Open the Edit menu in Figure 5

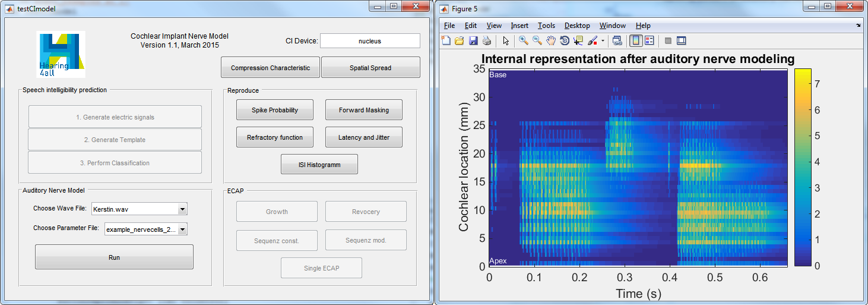point(471,26)
